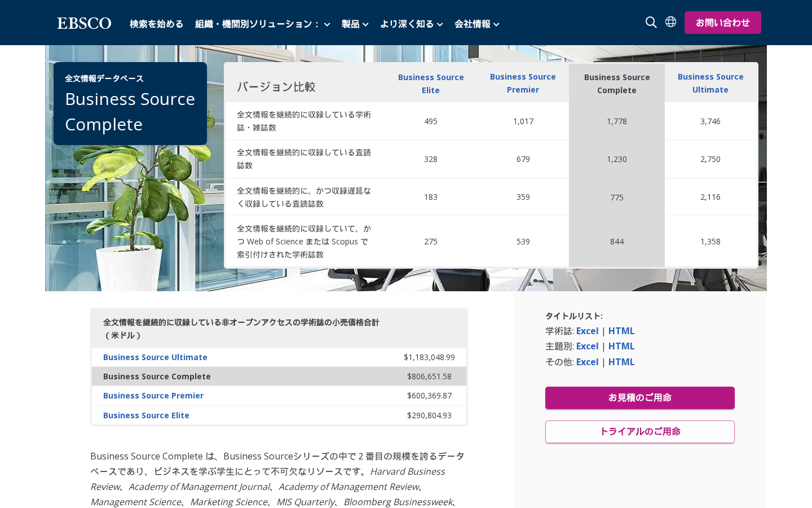Expand より深く知る dropdown menu
This screenshot has height=508, width=812.
pos(412,24)
